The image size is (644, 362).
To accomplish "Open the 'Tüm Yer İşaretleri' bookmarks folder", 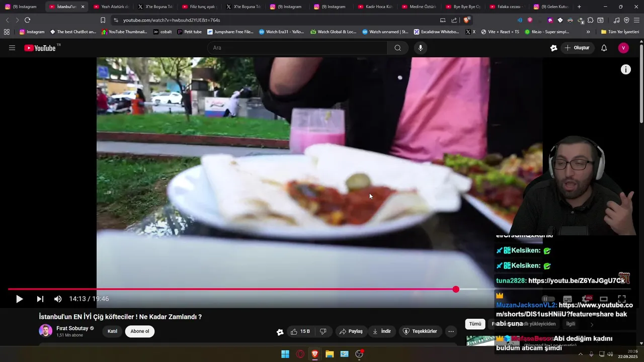I will point(620,32).
